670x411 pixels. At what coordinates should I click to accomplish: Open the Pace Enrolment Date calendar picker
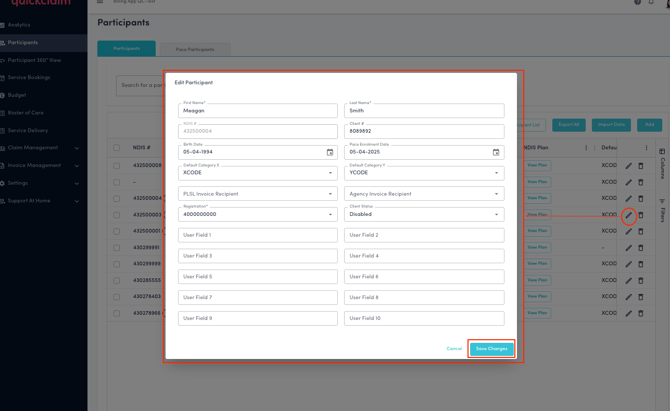496,153
